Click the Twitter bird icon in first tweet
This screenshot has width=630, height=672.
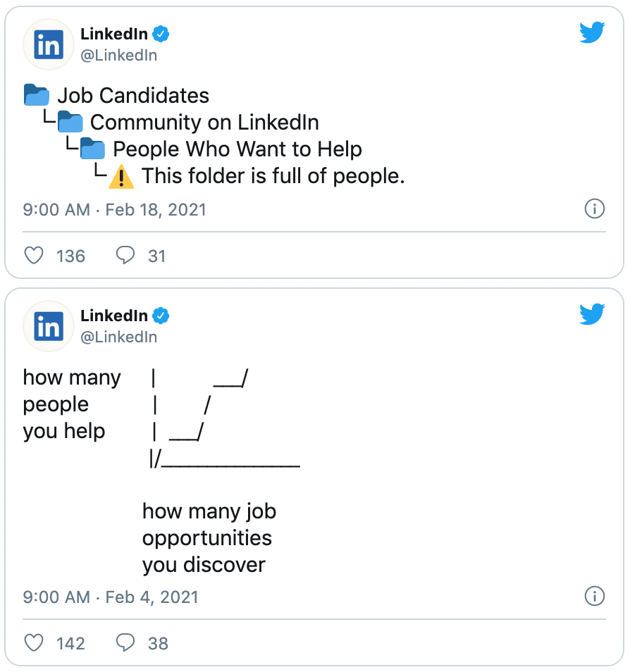pos(592,32)
